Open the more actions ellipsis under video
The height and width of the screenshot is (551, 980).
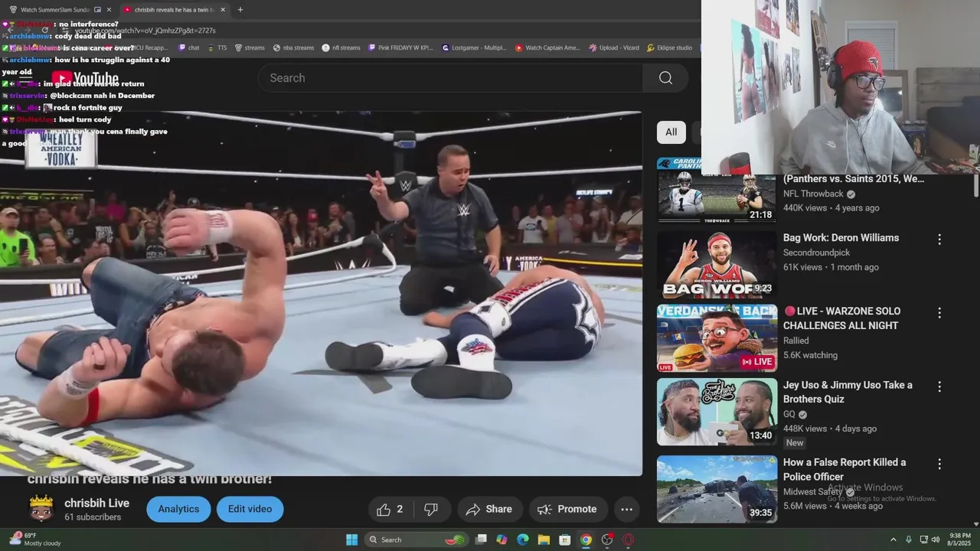click(626, 509)
